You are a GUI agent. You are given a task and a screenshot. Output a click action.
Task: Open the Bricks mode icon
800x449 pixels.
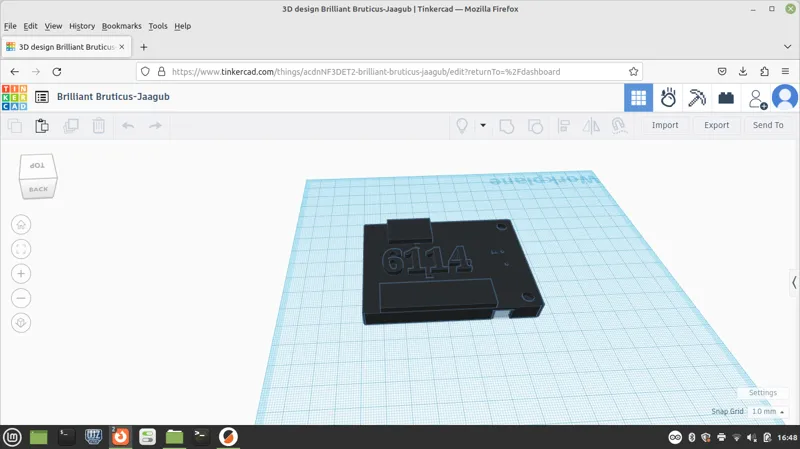tap(726, 97)
